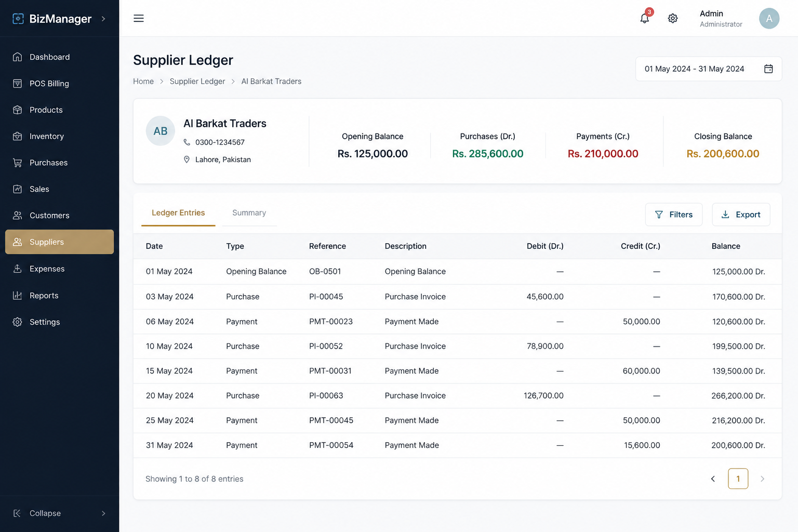Click the calendar icon in the date range
Screen dimensions: 798x532
click(768, 69)
